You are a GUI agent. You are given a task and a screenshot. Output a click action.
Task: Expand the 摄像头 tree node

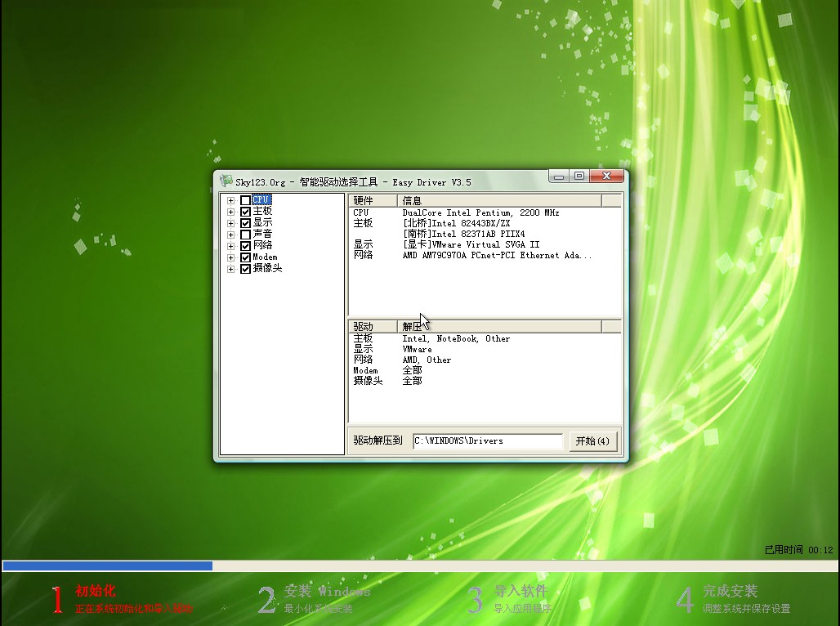[x=231, y=269]
